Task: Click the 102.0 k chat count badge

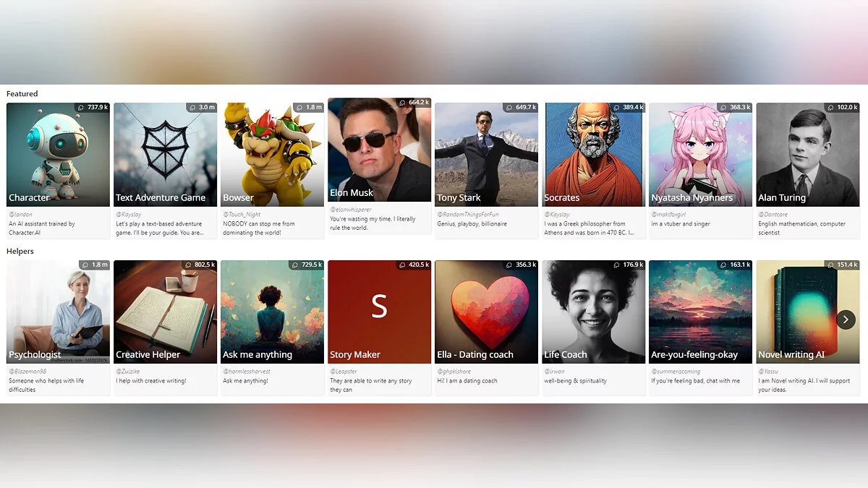Action: coord(842,107)
